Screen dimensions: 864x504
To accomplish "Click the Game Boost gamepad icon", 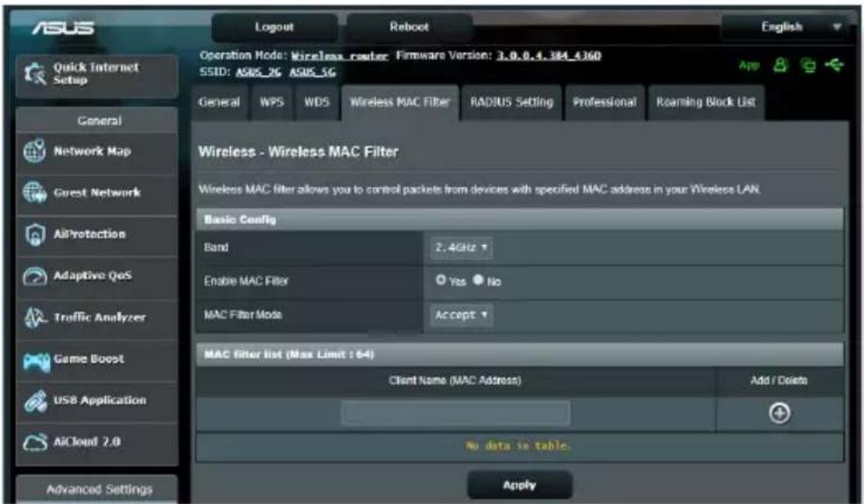I will pyautogui.click(x=37, y=360).
